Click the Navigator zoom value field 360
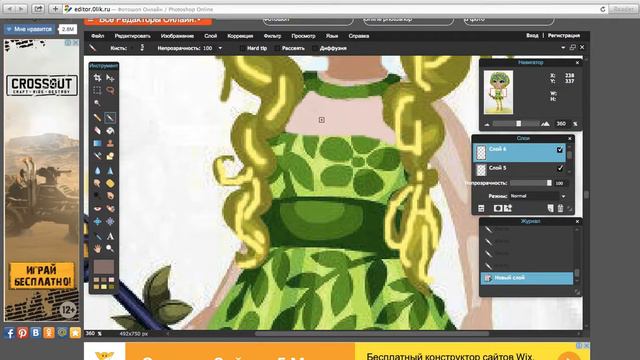The height and width of the screenshot is (360, 640). 562,124
